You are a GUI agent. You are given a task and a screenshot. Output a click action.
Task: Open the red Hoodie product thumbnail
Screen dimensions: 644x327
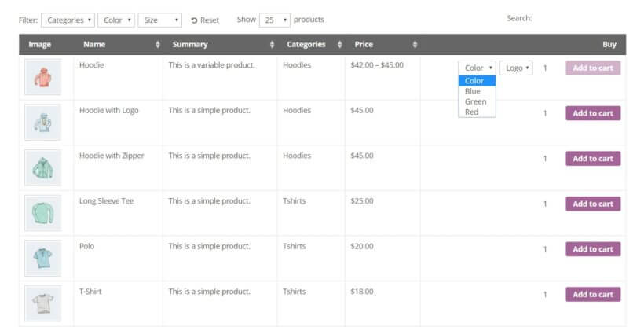tap(42, 77)
